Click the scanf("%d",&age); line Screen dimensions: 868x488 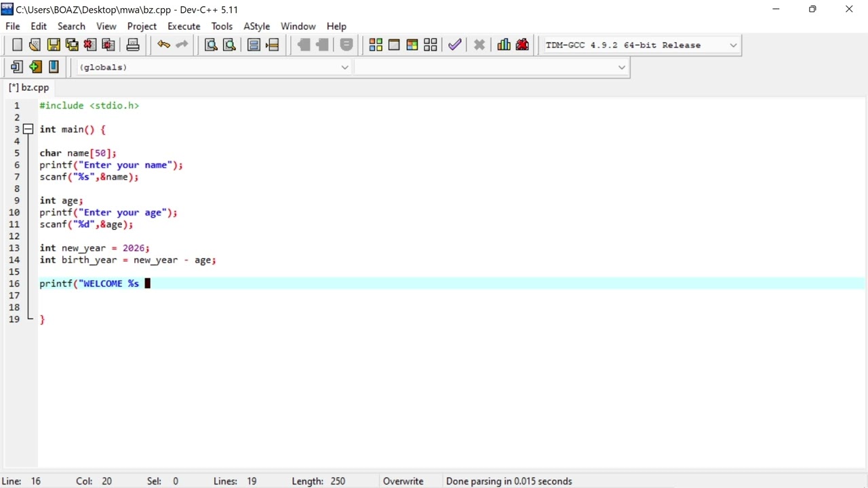click(86, 224)
